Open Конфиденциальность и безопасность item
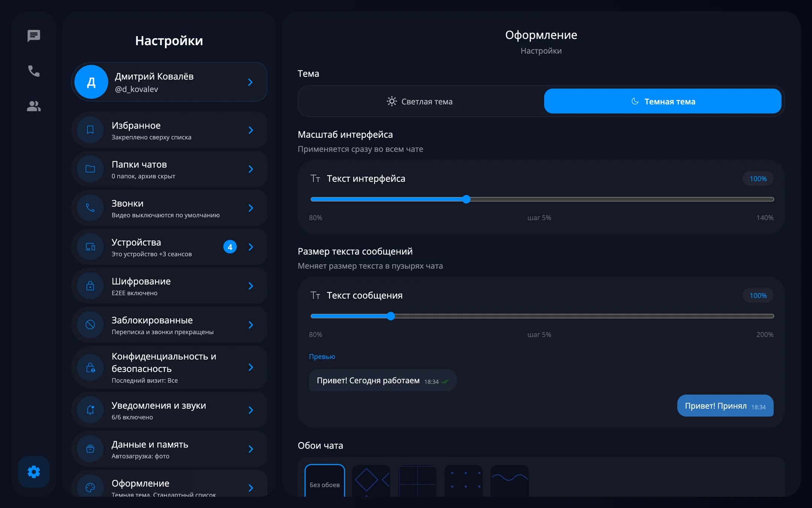Image resolution: width=812 pixels, height=508 pixels. point(169,367)
